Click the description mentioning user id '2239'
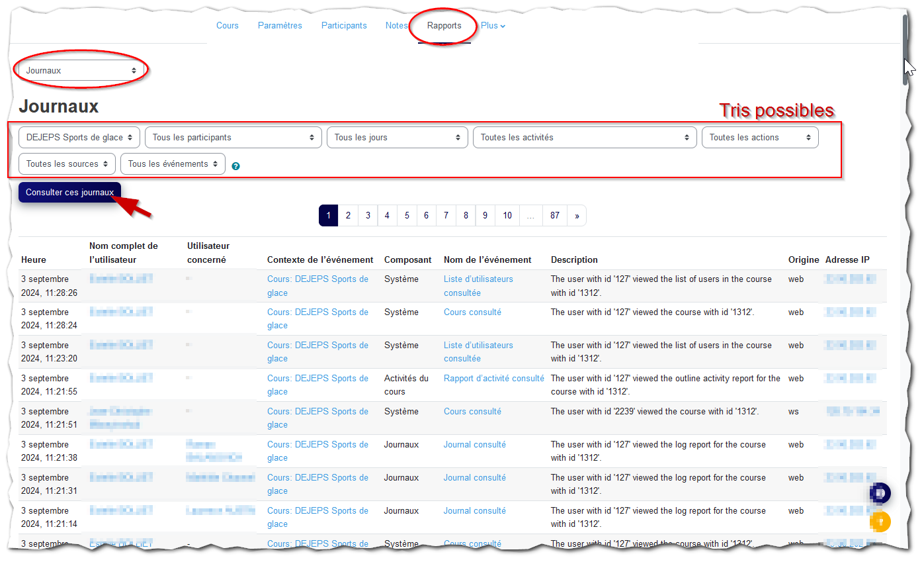Image resolution: width=924 pixels, height=562 pixels. coord(655,412)
